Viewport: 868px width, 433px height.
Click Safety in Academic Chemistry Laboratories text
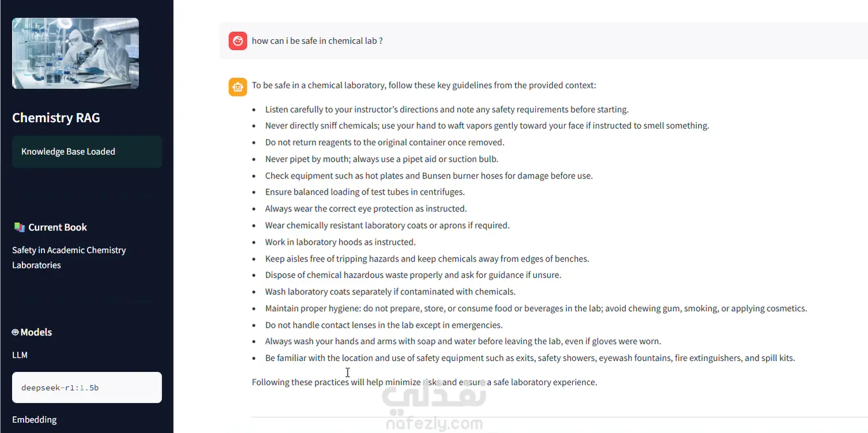click(x=69, y=257)
